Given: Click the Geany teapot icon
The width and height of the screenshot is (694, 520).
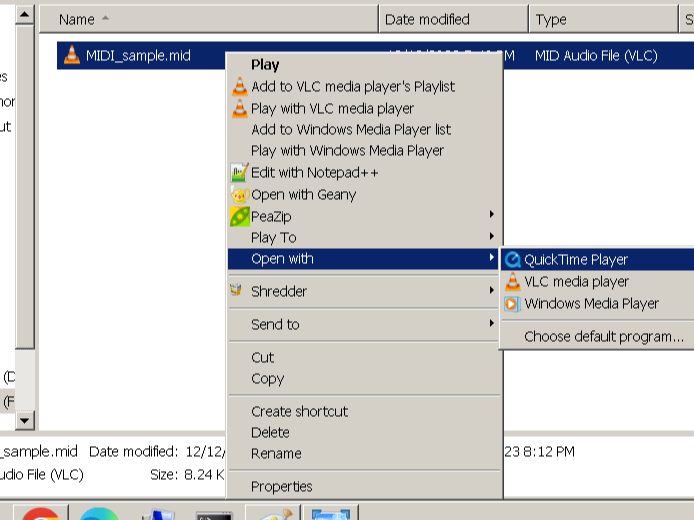Looking at the screenshot, I should 239,195.
